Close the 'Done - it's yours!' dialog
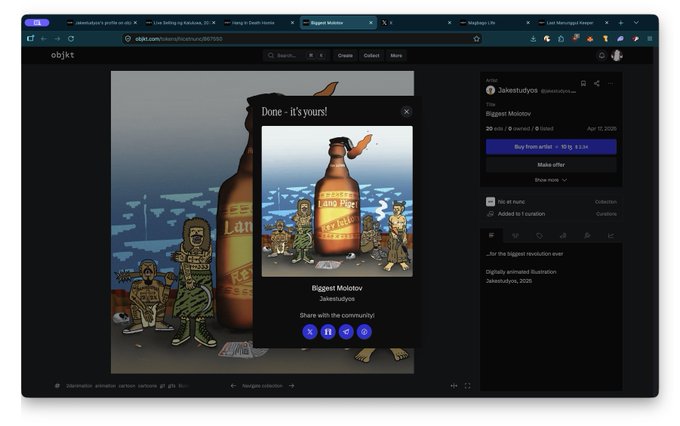 pos(406,112)
